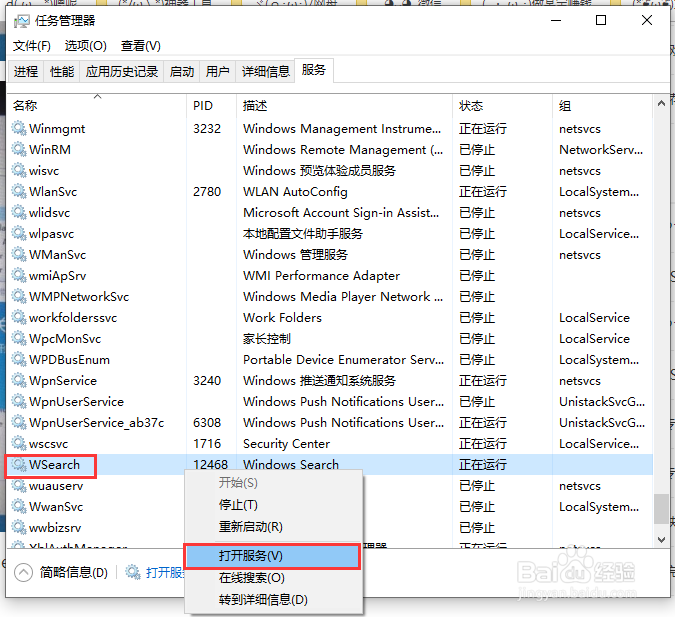Click the 开始(S) context menu entry
The image size is (675, 617).
[274, 483]
